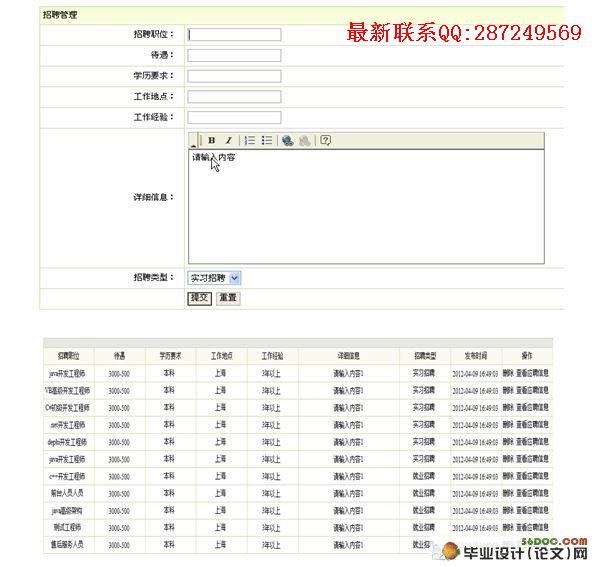Click the 工作经验 column header in the table
The height and width of the screenshot is (567, 596).
pyautogui.click(x=273, y=356)
